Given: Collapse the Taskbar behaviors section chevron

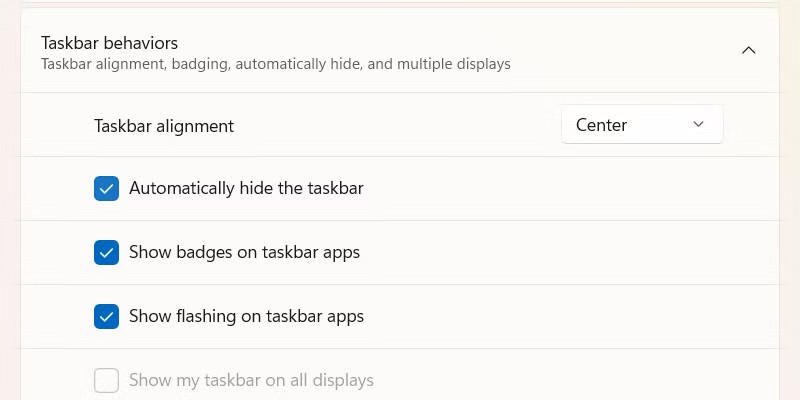Looking at the screenshot, I should 748,50.
